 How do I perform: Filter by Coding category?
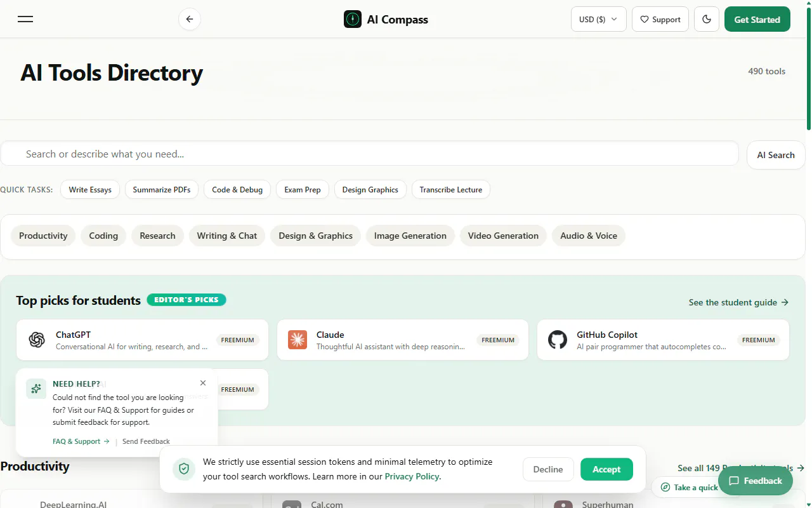coord(103,236)
